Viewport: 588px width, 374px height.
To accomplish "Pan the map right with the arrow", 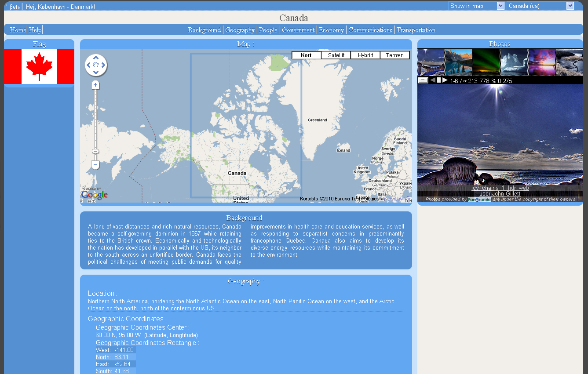I will [x=103, y=65].
